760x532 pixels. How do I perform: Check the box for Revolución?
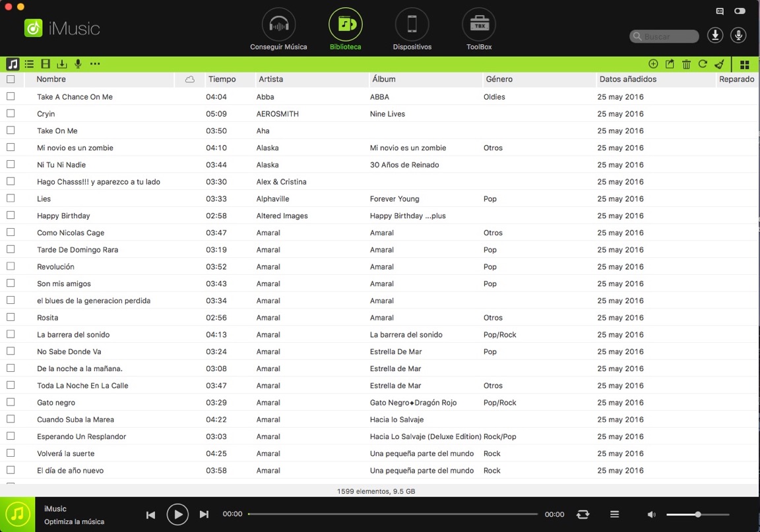coord(11,266)
